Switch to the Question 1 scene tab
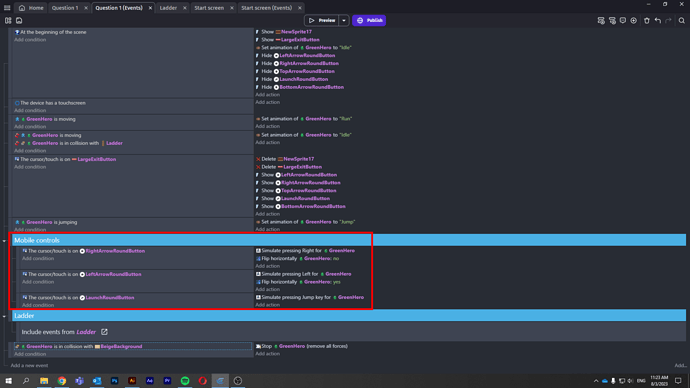The width and height of the screenshot is (690, 388). pyautogui.click(x=65, y=8)
